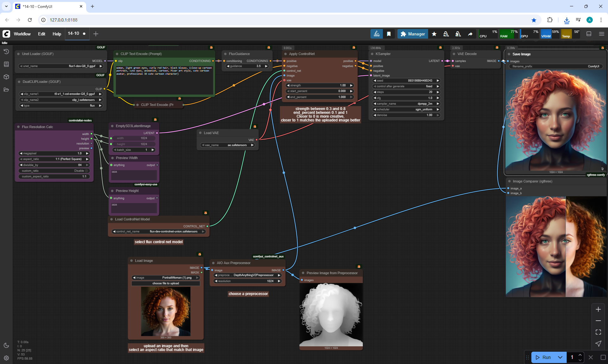Toggle bottom panel visibility icon
This screenshot has height=364, width=608.
[x=589, y=34]
